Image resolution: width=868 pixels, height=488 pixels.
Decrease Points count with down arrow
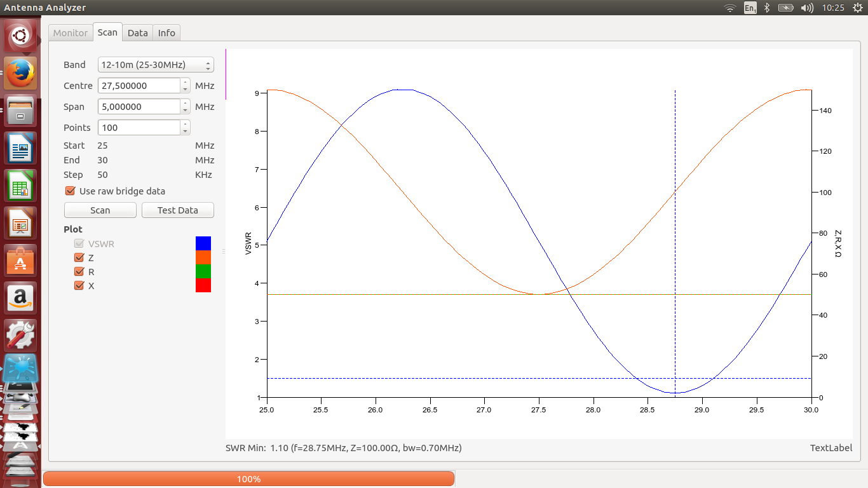pos(185,131)
